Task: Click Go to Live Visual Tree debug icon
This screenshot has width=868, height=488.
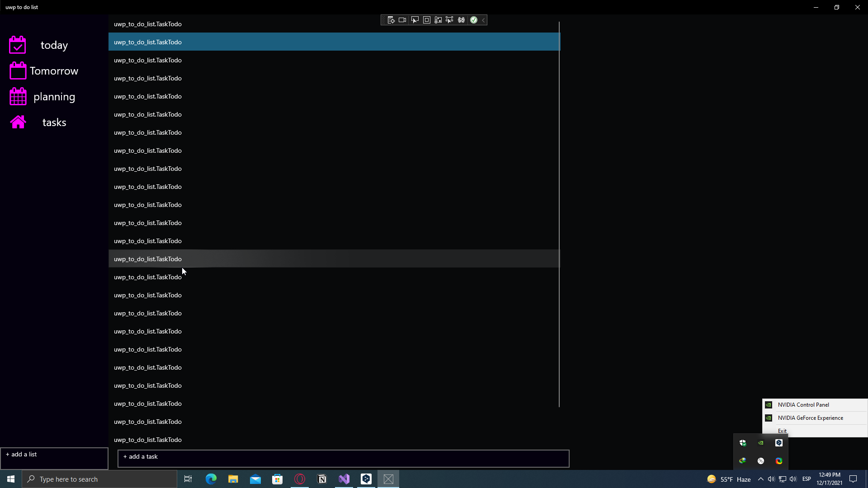Action: [x=391, y=20]
